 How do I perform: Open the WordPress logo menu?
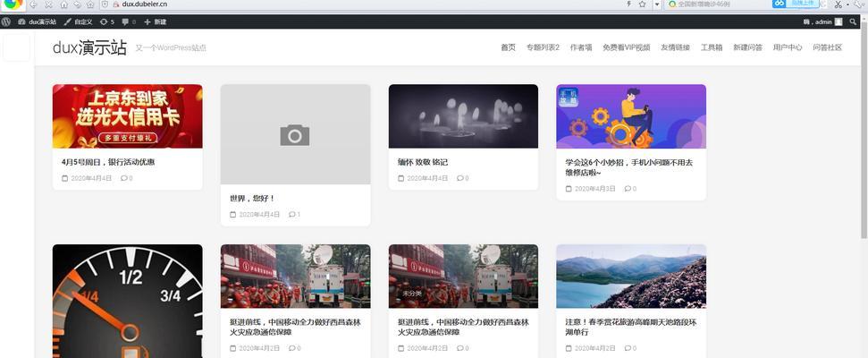6,21
